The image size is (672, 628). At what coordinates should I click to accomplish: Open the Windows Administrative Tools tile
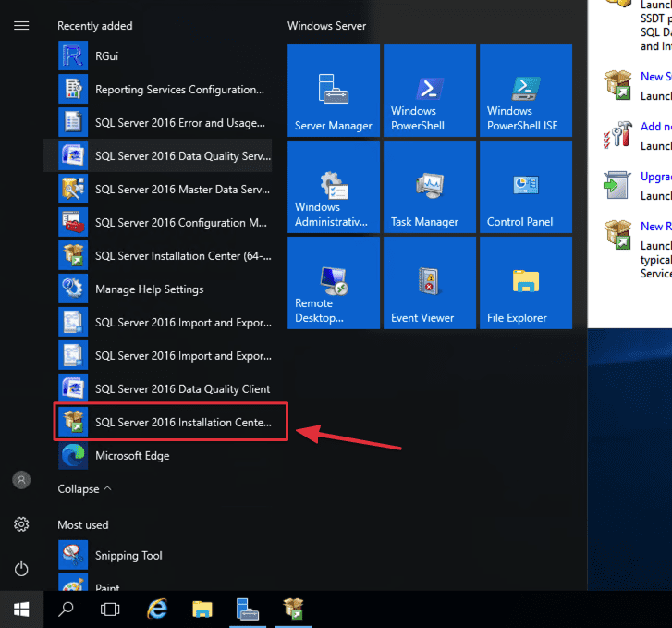coord(333,186)
